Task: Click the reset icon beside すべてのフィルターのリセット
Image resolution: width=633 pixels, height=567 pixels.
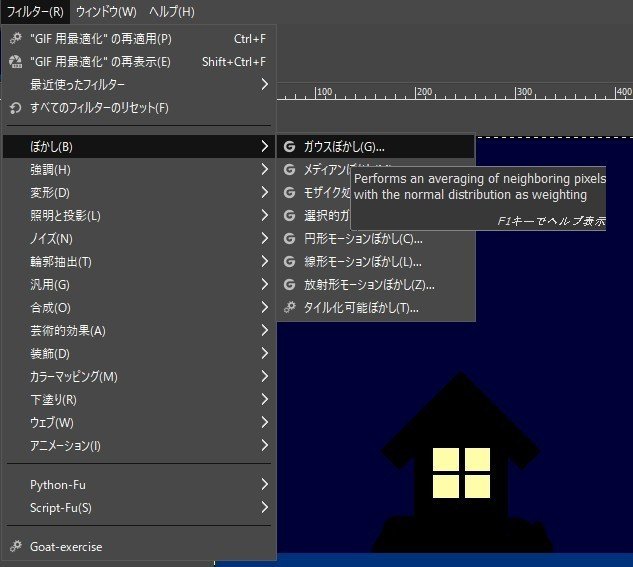Action: [x=16, y=108]
